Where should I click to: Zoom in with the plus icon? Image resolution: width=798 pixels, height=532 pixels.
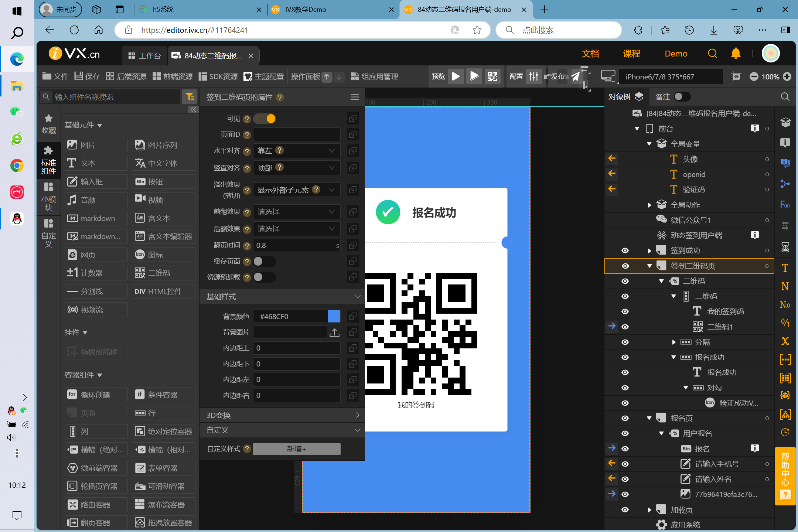787,76
